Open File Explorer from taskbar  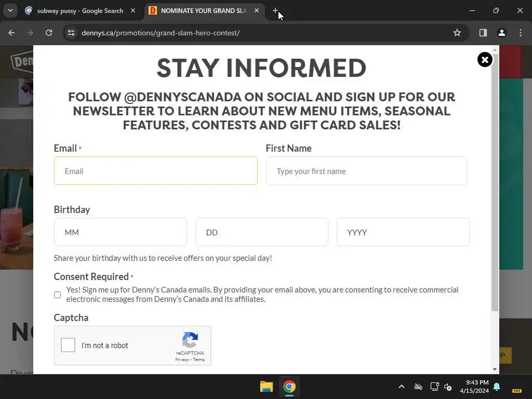point(267,387)
